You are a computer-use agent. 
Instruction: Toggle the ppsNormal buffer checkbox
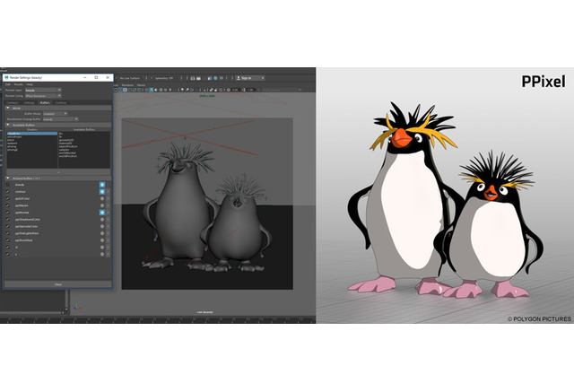(8, 212)
